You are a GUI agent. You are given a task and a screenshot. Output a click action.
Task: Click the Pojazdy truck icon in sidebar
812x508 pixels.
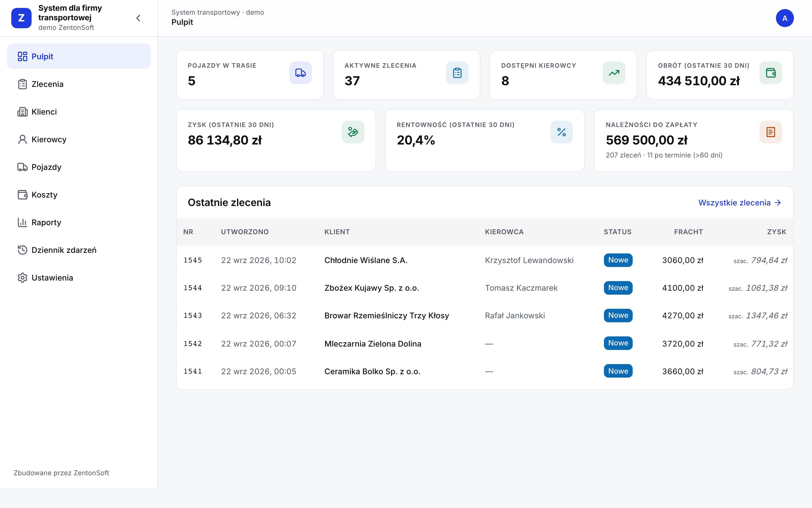click(23, 167)
